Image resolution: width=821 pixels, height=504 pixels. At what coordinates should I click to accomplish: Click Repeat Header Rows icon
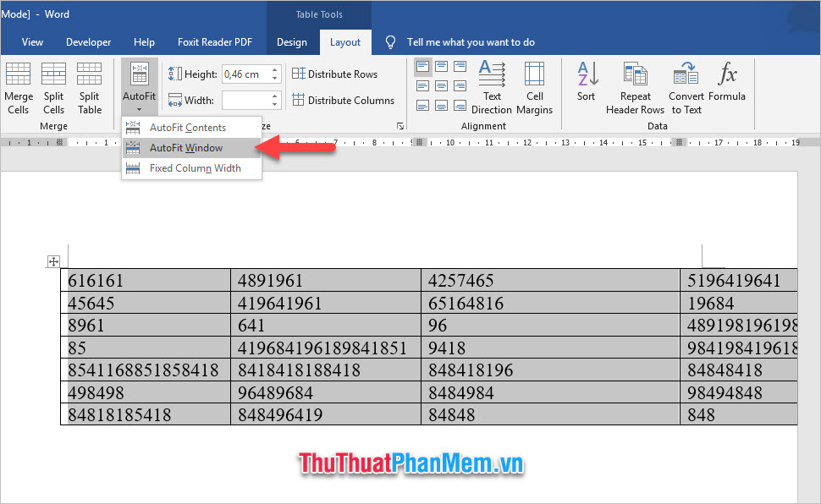coord(635,74)
